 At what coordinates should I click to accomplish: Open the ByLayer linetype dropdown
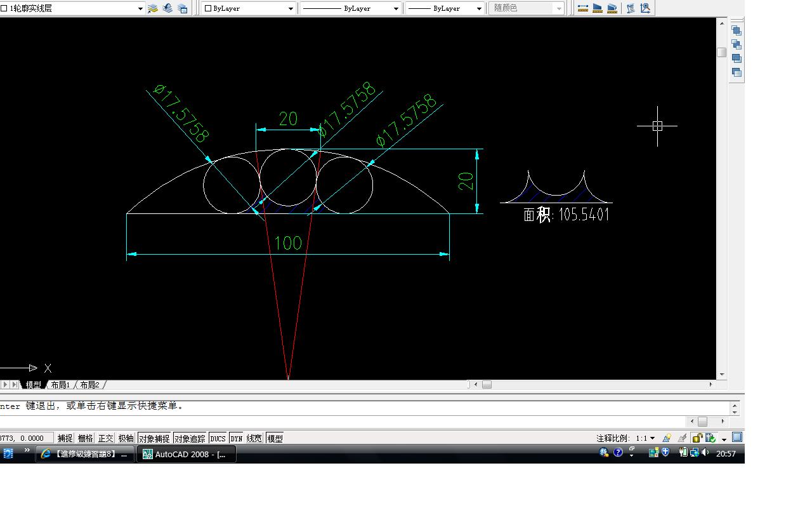(x=396, y=9)
